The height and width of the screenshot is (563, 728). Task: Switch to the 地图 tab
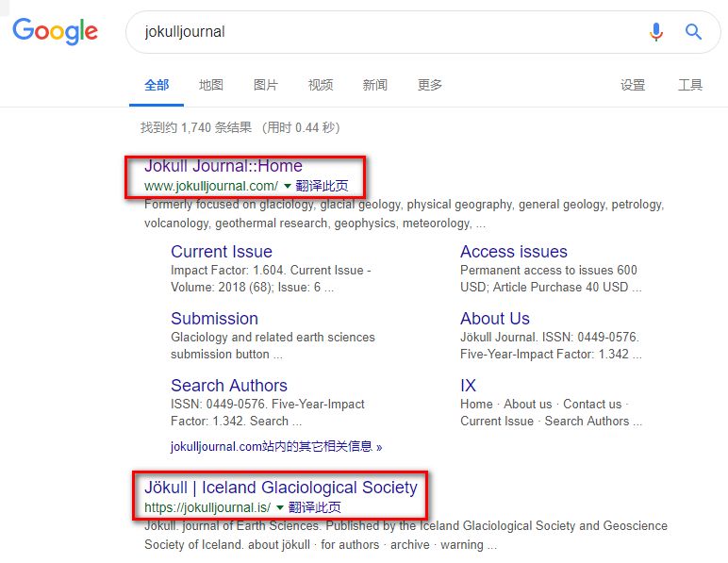click(x=211, y=85)
